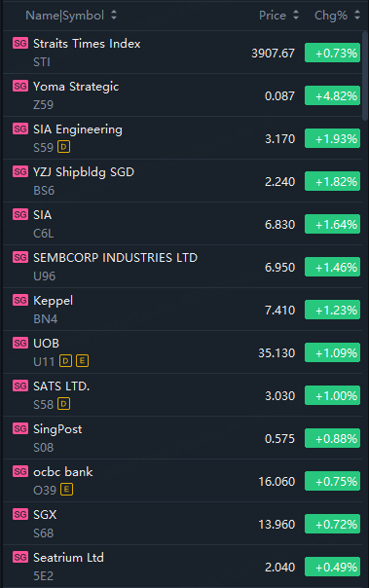This screenshot has width=369, height=588.
Task: Click the SG market tag on SingPost
Action: (x=20, y=428)
